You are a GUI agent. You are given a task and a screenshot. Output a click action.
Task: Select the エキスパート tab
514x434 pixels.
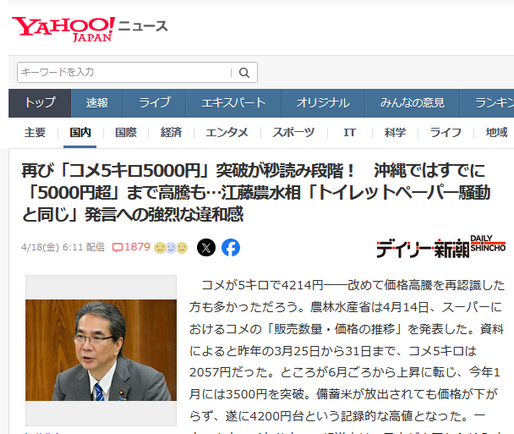233,103
